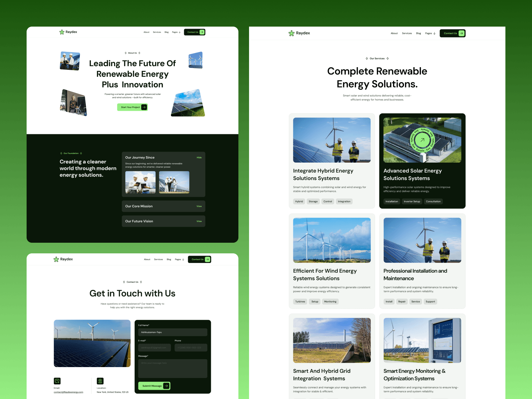Select the Hybrid tag chip
Viewport: 532px width, 399px height.
click(x=299, y=201)
